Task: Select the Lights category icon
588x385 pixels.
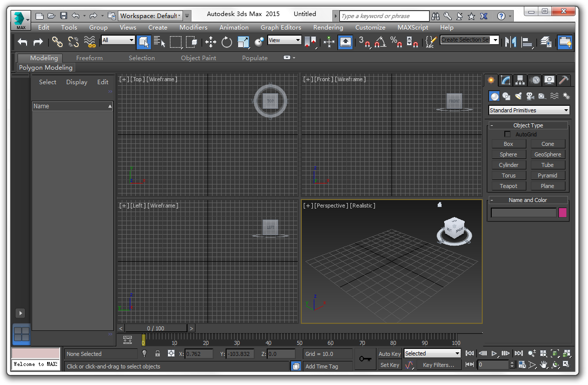Action: tap(518, 96)
